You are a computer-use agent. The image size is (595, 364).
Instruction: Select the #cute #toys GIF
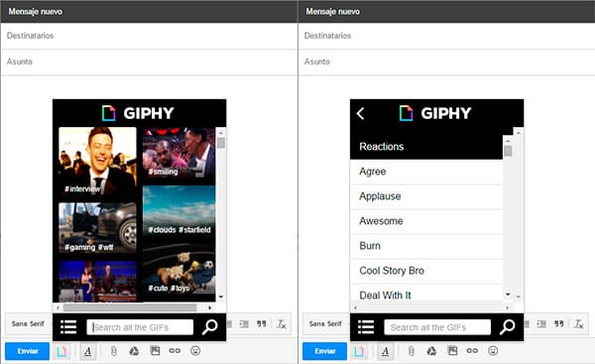tap(178, 269)
